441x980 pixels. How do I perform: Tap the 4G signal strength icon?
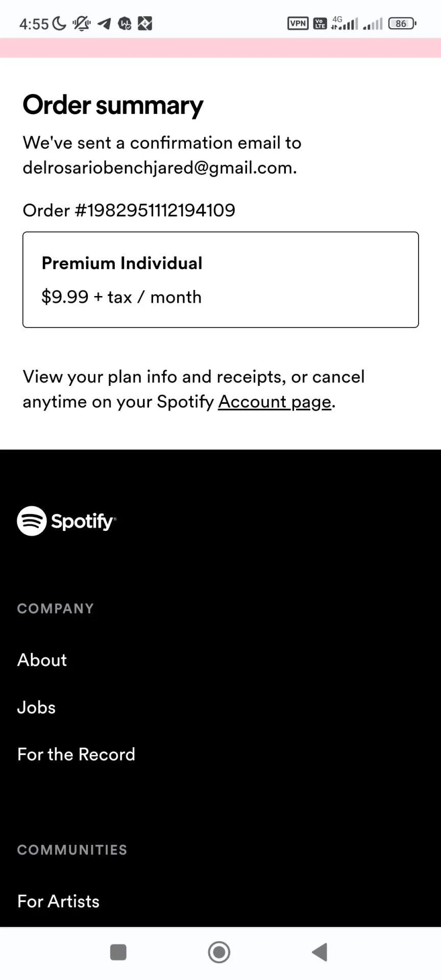click(x=345, y=23)
